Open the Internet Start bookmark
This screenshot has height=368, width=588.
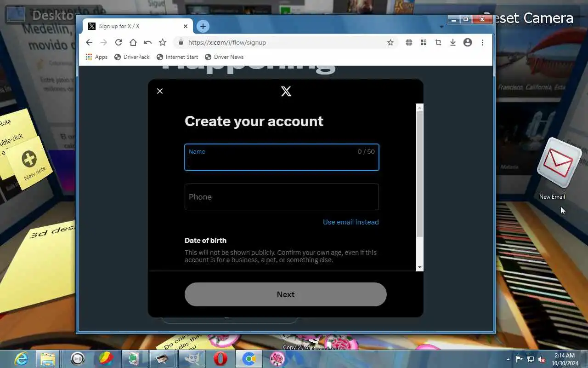[177, 57]
